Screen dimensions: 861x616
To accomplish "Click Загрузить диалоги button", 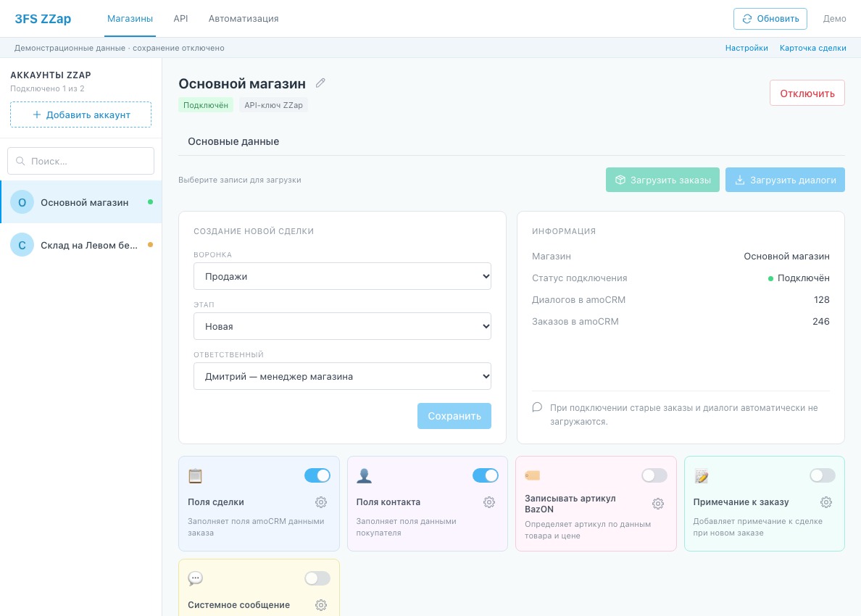I will pos(785,180).
